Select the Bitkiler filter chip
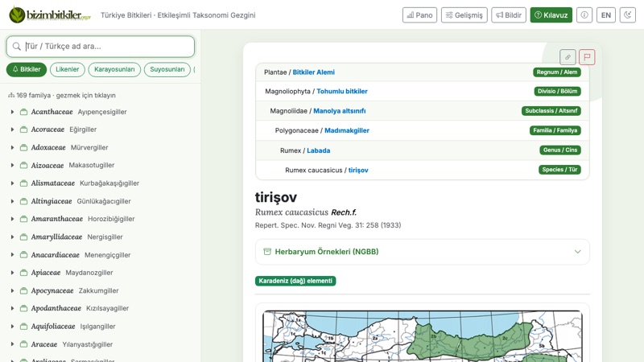 [x=27, y=69]
